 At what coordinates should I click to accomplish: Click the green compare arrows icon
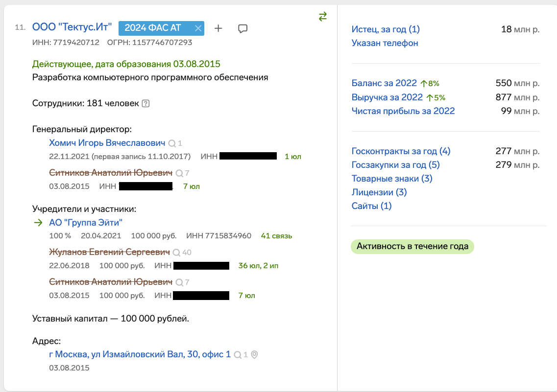pos(322,17)
